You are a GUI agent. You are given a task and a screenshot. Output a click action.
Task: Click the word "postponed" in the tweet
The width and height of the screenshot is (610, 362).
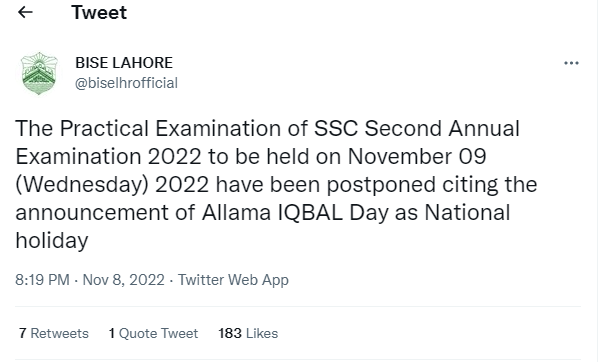point(381,185)
